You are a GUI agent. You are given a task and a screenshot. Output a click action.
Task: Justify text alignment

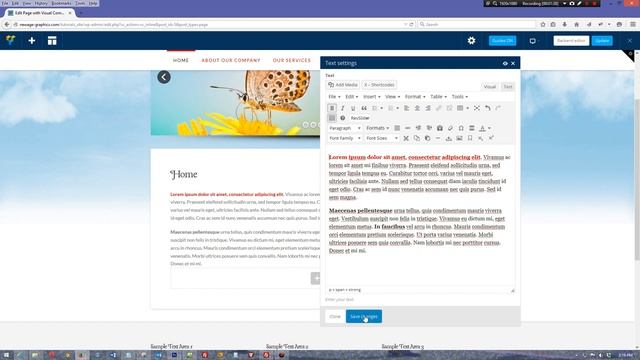click(397, 128)
